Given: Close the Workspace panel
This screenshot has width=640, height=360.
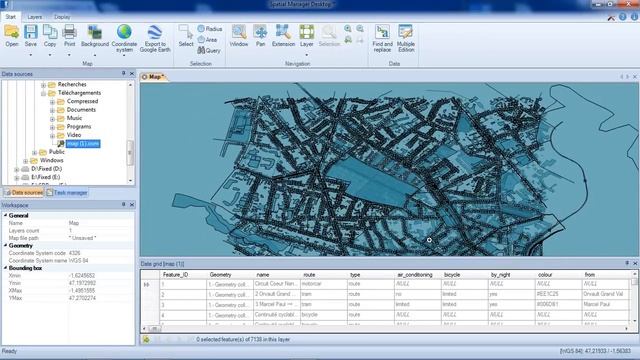Looking at the screenshot, I should [x=132, y=204].
